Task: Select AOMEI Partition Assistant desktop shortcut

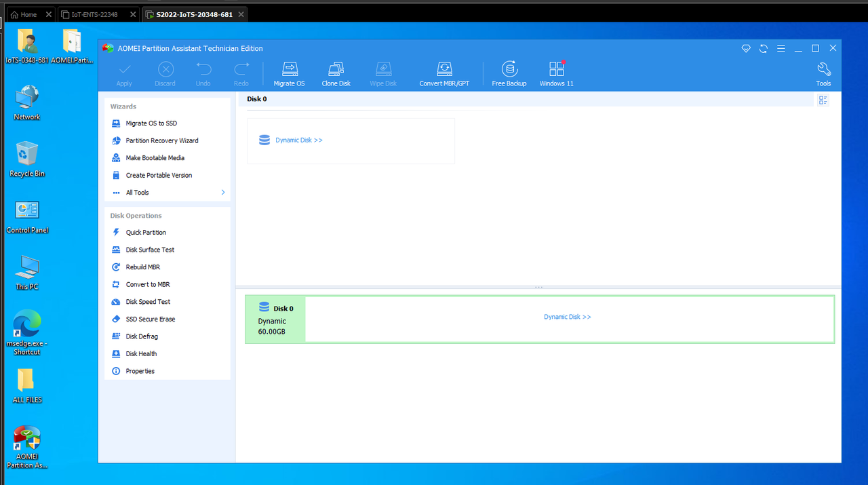Action: (27, 448)
